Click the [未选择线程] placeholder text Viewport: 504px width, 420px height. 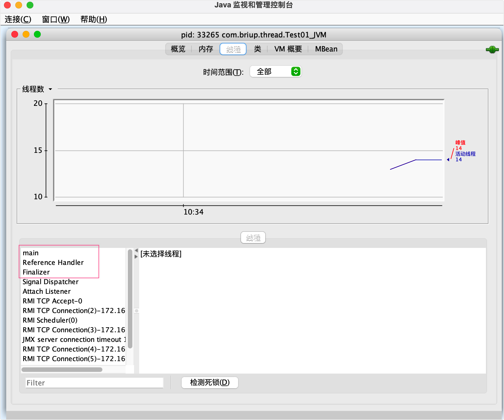coord(161,254)
